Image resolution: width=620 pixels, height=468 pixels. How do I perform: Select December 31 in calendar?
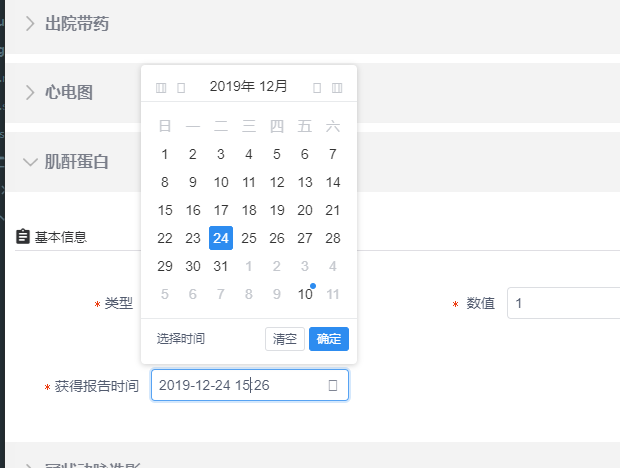click(x=221, y=266)
